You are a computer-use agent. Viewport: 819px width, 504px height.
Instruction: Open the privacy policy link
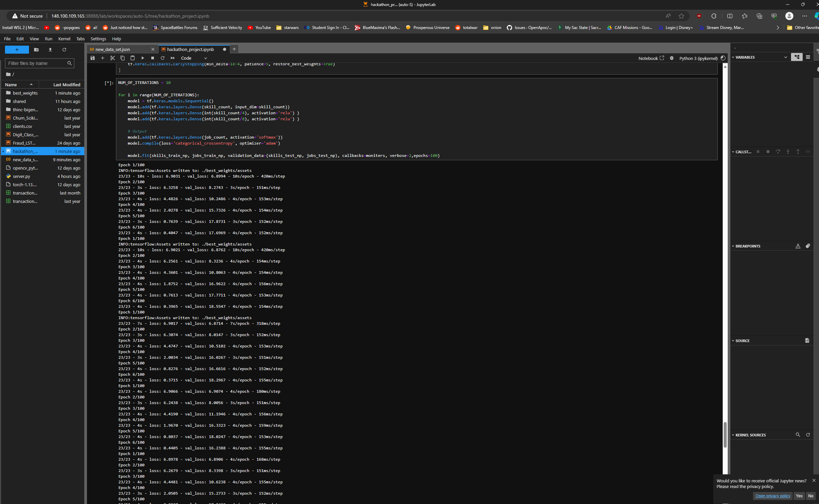point(773,496)
